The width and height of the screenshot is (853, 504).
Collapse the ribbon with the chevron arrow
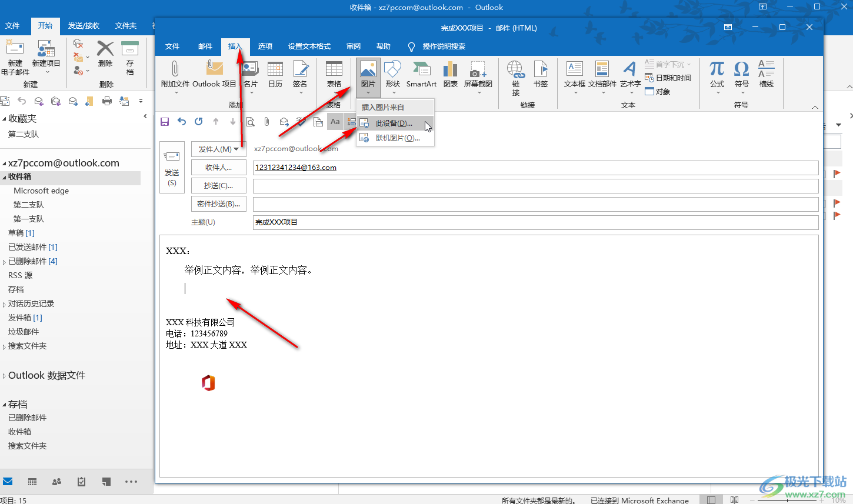point(815,107)
